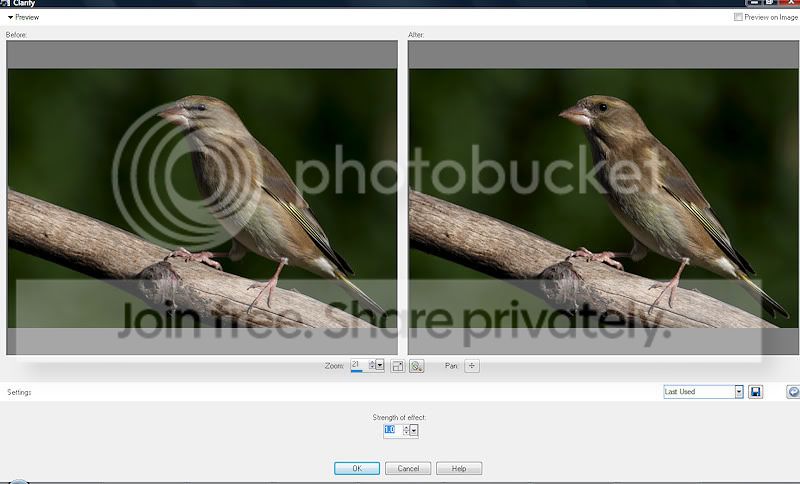Click the Strength of effect input field
The image size is (800, 484).
click(x=393, y=431)
